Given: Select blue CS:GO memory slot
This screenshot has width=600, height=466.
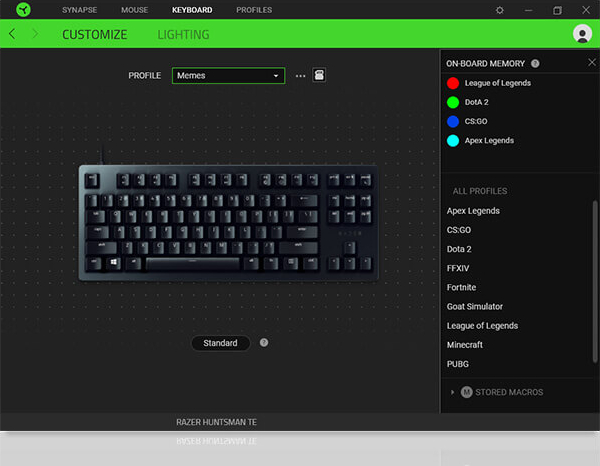Looking at the screenshot, I should (453, 121).
